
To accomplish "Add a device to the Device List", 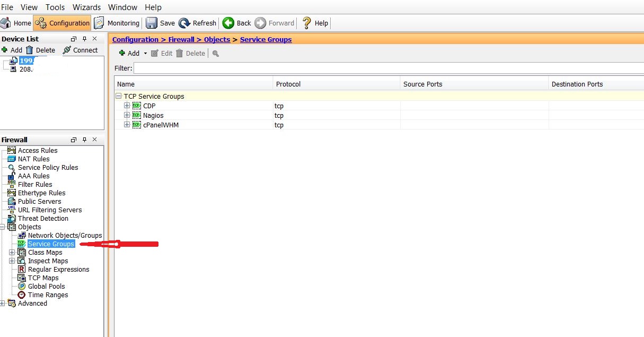I will click(12, 50).
